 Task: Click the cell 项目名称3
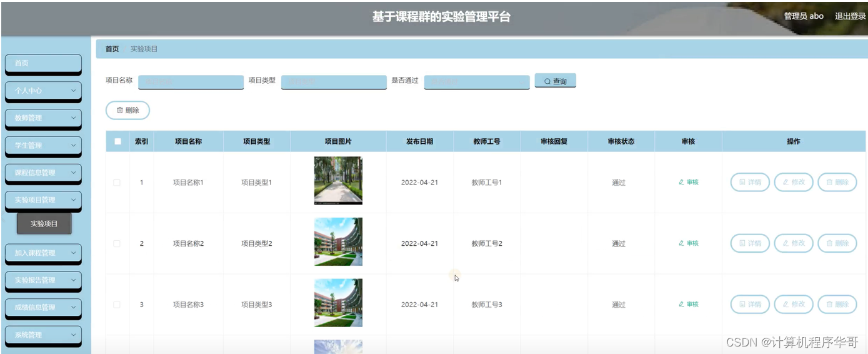(188, 305)
